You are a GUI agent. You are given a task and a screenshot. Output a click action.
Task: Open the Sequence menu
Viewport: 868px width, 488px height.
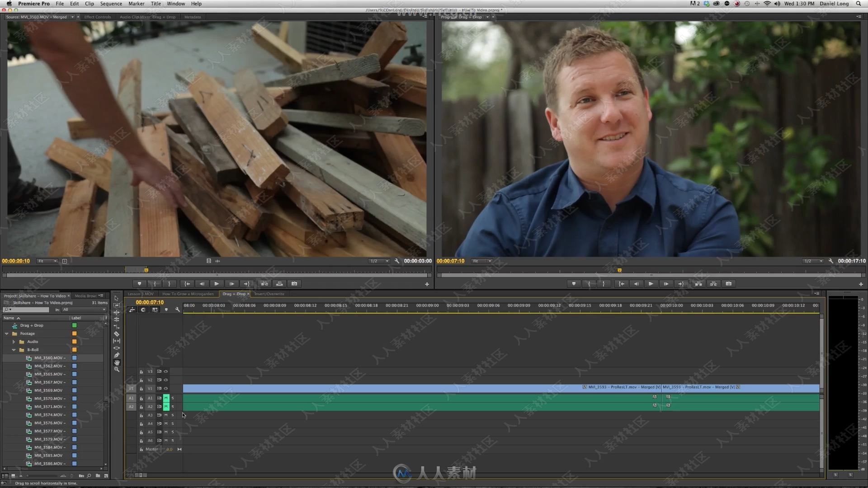[111, 4]
